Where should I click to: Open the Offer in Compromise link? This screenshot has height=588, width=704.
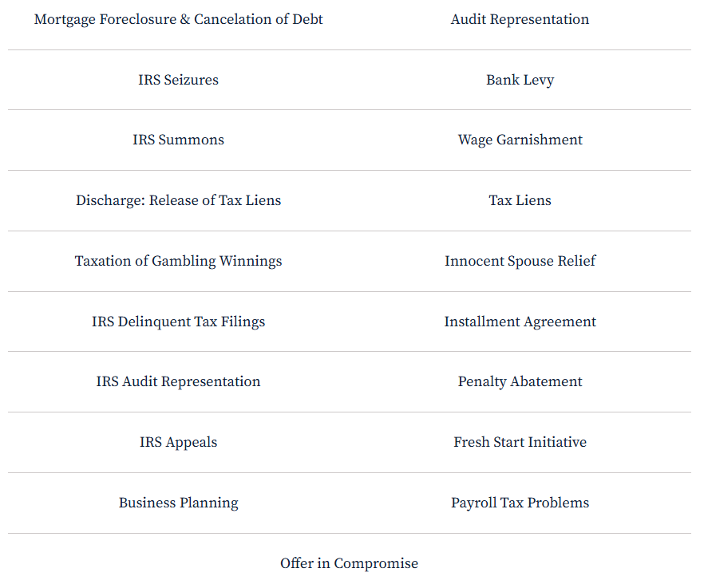(349, 563)
